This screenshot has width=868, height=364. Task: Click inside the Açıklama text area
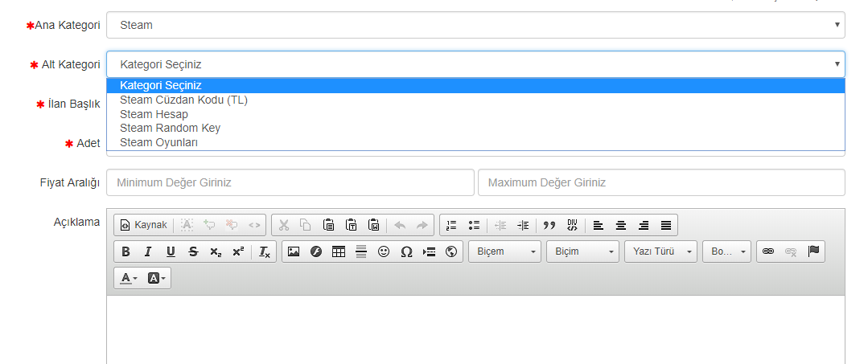[x=475, y=329]
